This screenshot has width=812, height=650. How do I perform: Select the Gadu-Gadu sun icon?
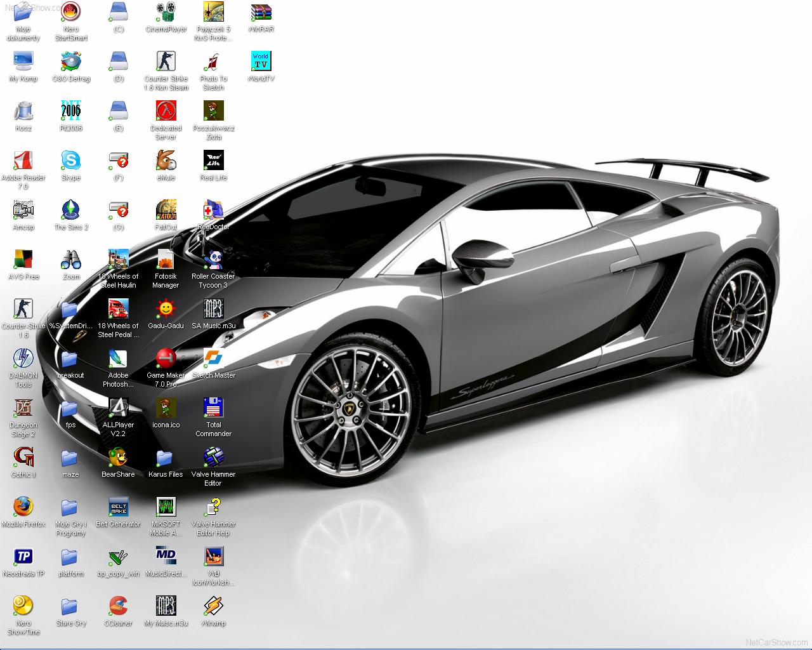click(166, 309)
